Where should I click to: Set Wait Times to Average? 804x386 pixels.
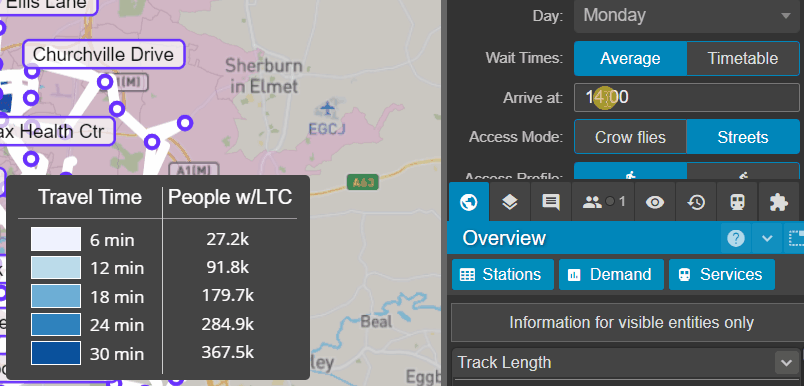(630, 58)
